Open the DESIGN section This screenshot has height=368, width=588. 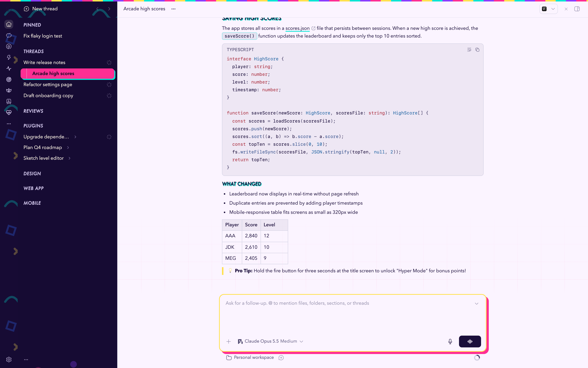click(32, 174)
